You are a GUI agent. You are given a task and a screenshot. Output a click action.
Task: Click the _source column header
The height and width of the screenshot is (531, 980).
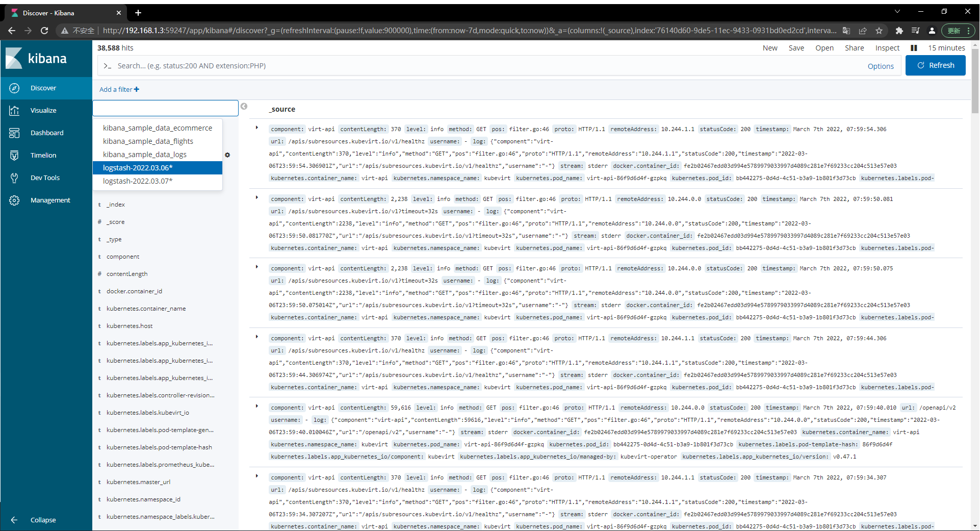point(282,109)
